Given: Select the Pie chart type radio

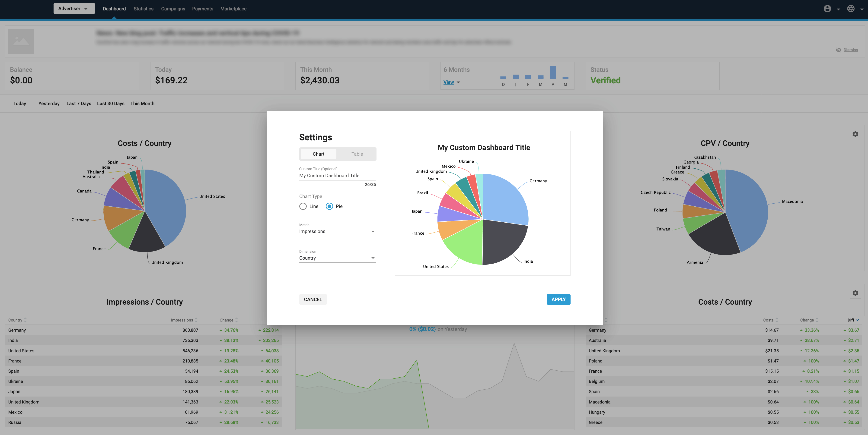Looking at the screenshot, I should click(x=329, y=206).
